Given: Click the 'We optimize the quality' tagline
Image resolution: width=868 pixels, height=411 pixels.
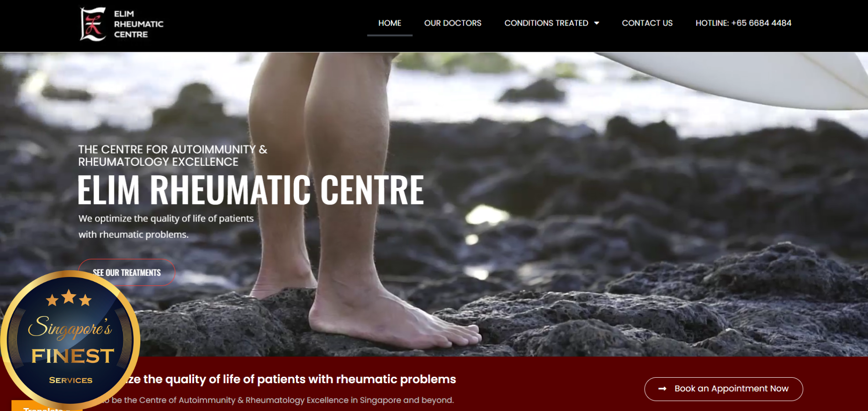Looking at the screenshot, I should tap(166, 227).
